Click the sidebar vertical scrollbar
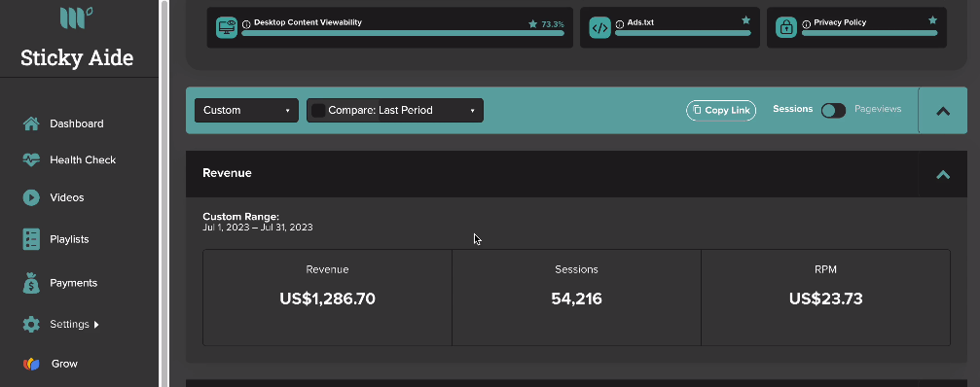The image size is (980, 387). (x=164, y=193)
